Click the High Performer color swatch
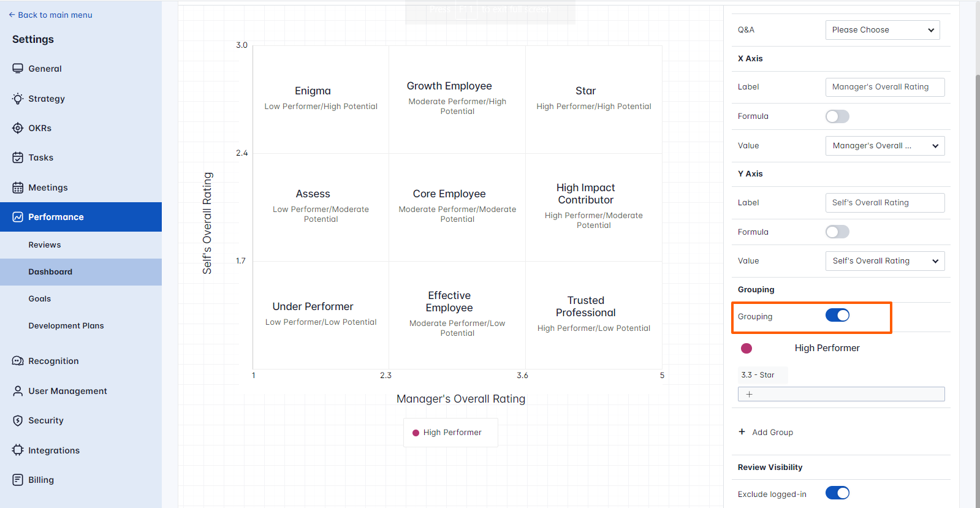The height and width of the screenshot is (508, 980). [746, 349]
